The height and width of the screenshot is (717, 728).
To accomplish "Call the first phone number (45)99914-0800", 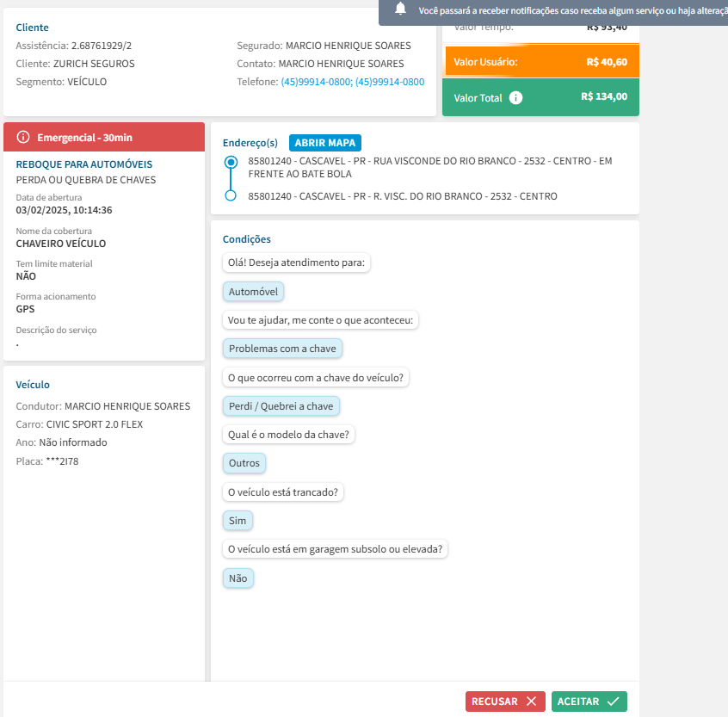I will (316, 82).
